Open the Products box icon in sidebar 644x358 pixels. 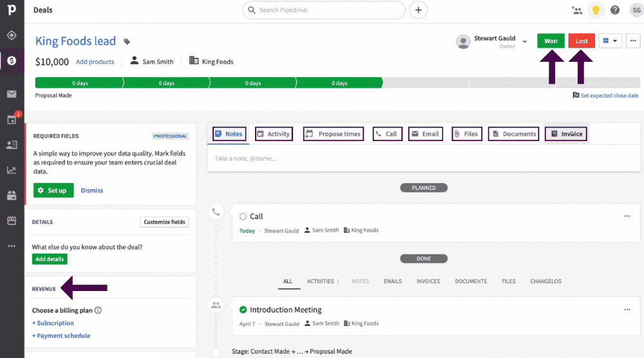pos(12,196)
